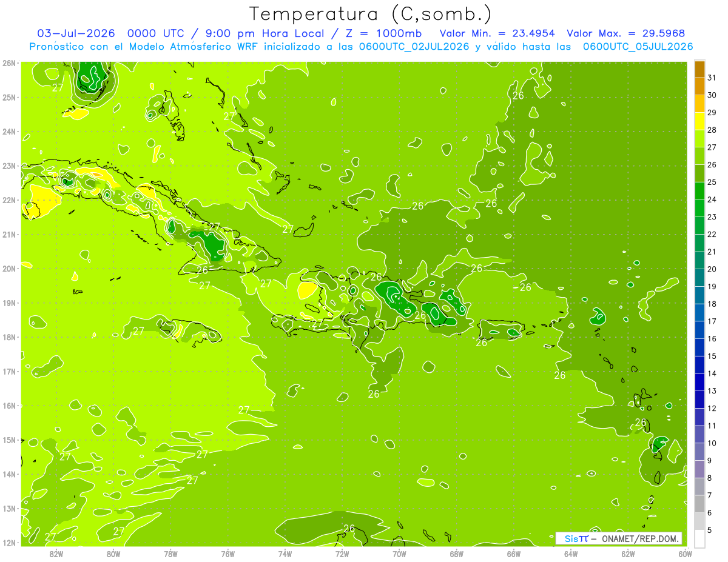This screenshot has width=728, height=562.
Task: Click the "15N" latitude axis label
Action: click(8, 440)
